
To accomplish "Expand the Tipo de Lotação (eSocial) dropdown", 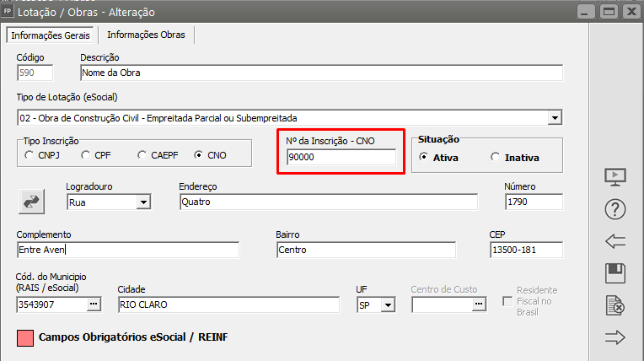I will pyautogui.click(x=554, y=117).
